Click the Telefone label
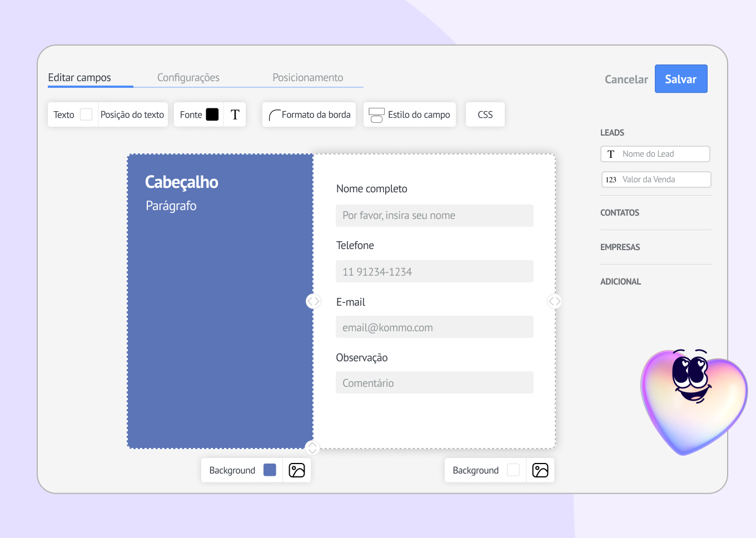Image resolution: width=756 pixels, height=538 pixels. coord(355,246)
